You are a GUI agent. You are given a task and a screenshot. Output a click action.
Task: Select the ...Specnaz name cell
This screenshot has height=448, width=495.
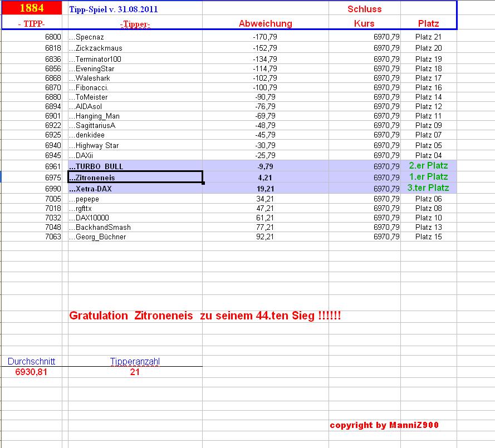pos(135,37)
